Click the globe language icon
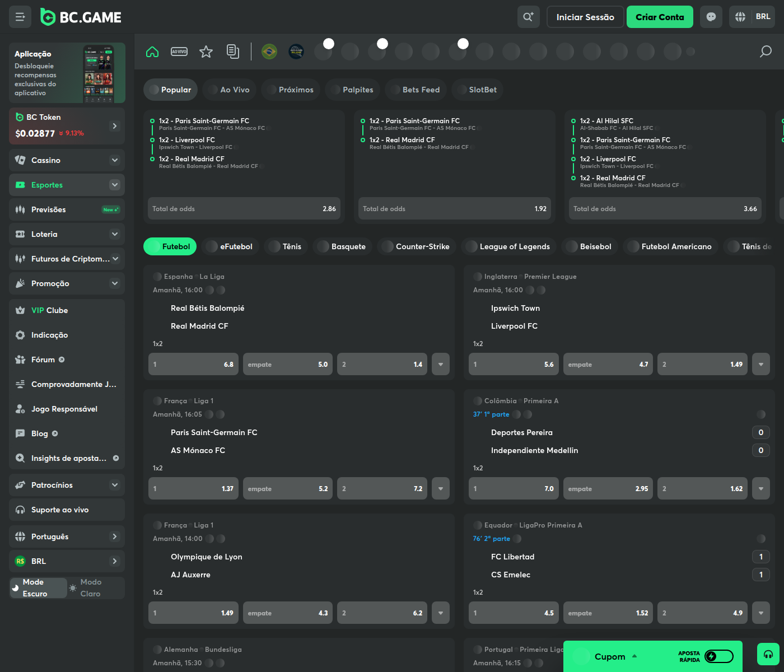This screenshot has height=672, width=784. click(740, 17)
